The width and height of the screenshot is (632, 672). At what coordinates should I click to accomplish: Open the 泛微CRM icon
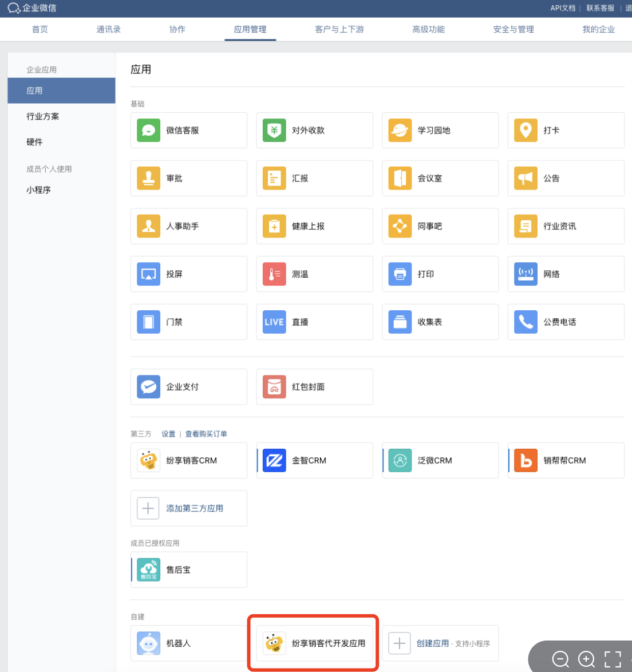pyautogui.click(x=400, y=461)
